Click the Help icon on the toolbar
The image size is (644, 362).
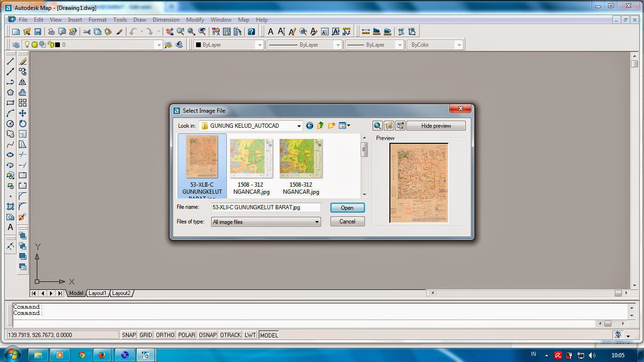pyautogui.click(x=252, y=31)
